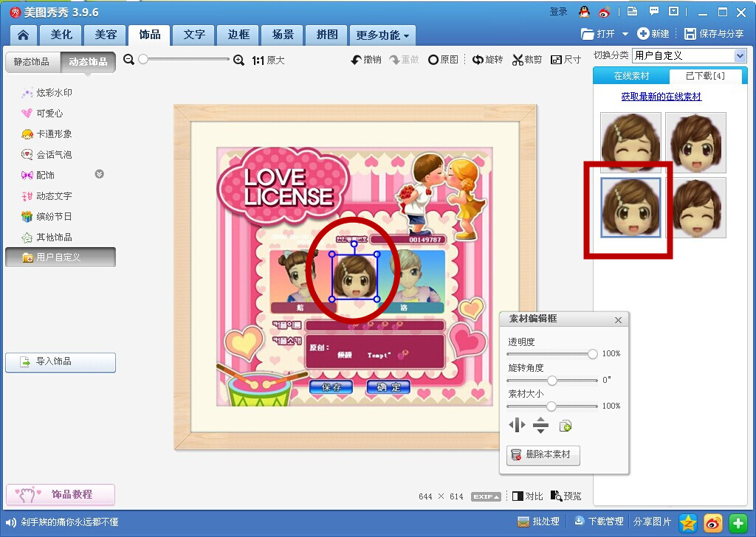Click the 获取最新的在线素材 link
756x537 pixels.
pos(661,97)
